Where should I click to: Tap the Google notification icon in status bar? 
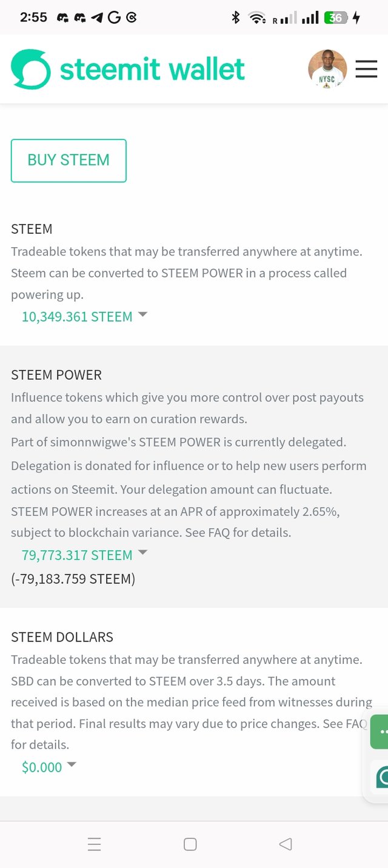click(114, 18)
